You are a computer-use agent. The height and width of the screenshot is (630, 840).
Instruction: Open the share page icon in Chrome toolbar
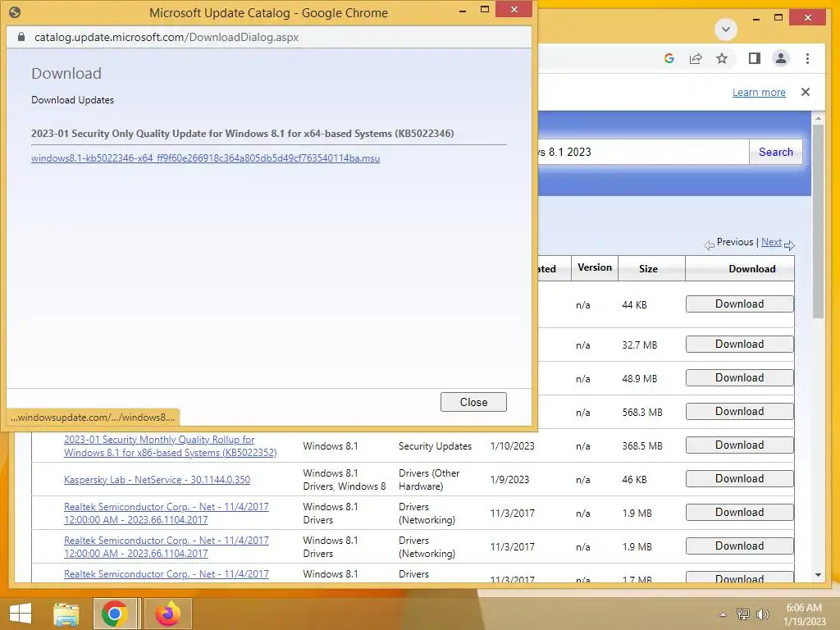[696, 58]
